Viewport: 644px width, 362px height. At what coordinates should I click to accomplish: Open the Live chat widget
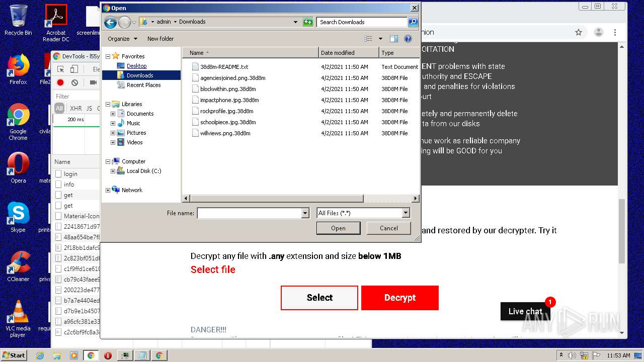click(x=525, y=311)
